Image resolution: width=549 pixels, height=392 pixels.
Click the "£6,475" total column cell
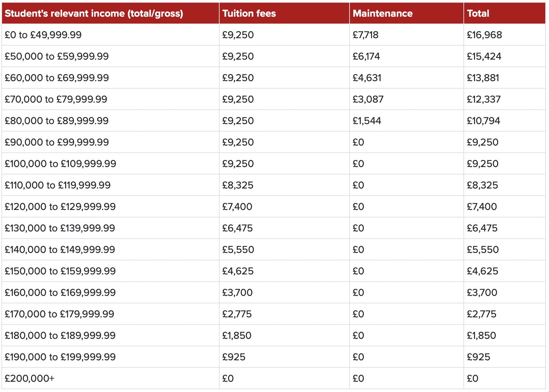pyautogui.click(x=505, y=228)
